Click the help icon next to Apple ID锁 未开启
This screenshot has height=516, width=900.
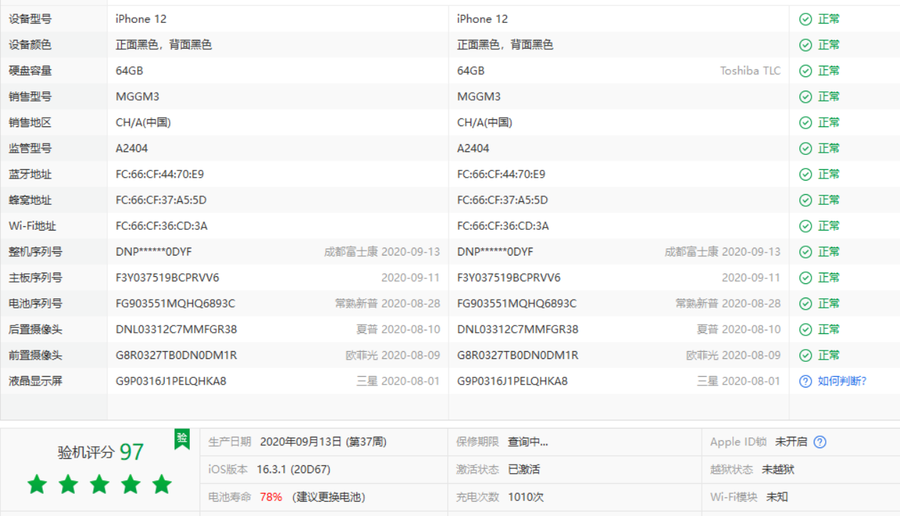click(x=820, y=442)
